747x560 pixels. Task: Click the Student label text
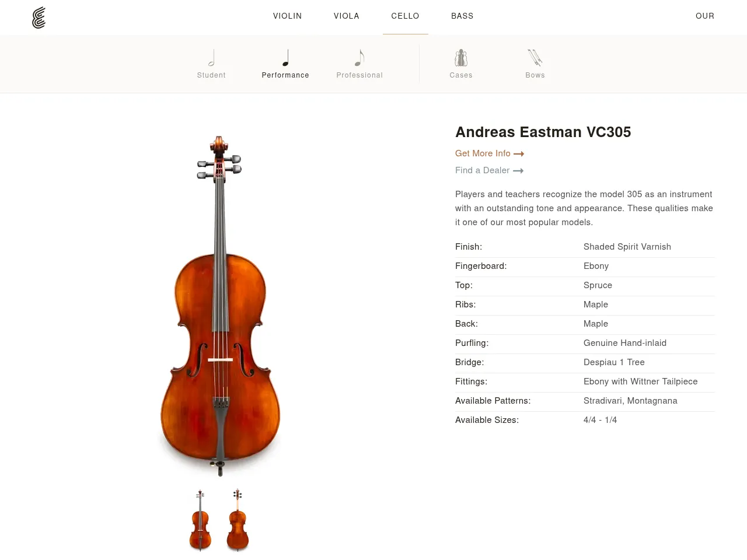211,75
